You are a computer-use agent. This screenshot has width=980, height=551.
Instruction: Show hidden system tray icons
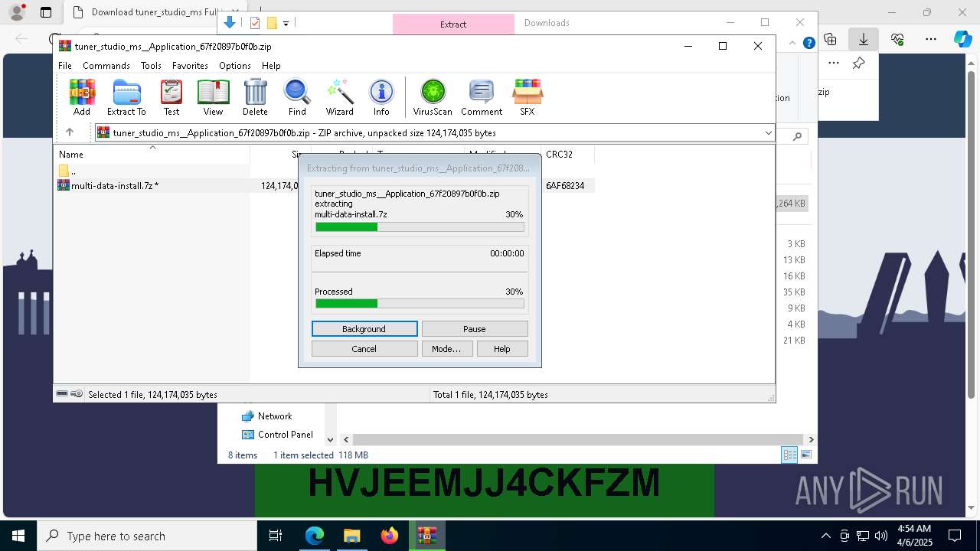pyautogui.click(x=825, y=536)
